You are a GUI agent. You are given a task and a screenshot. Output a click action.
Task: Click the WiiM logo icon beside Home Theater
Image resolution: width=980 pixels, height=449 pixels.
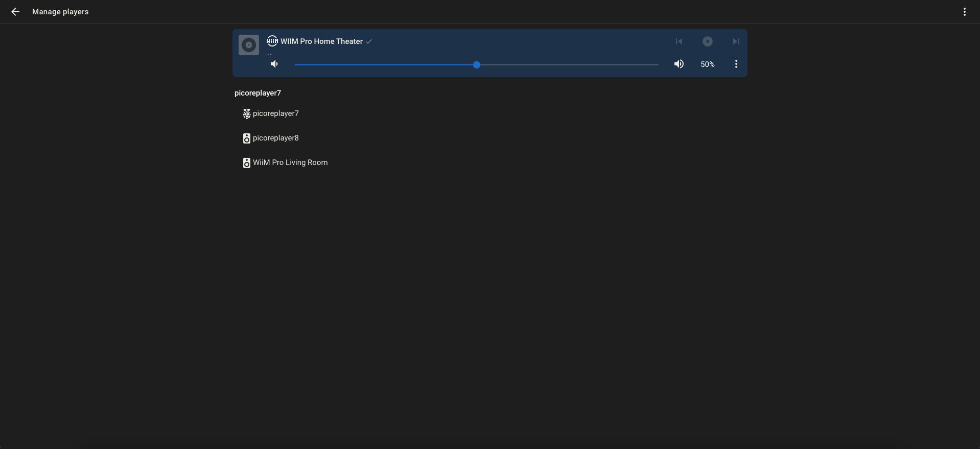tap(272, 41)
